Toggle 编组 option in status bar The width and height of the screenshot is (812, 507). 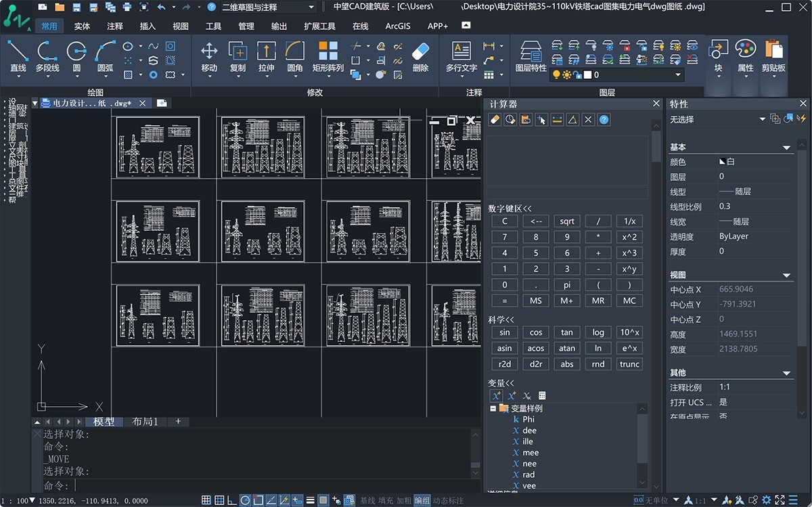(x=422, y=500)
